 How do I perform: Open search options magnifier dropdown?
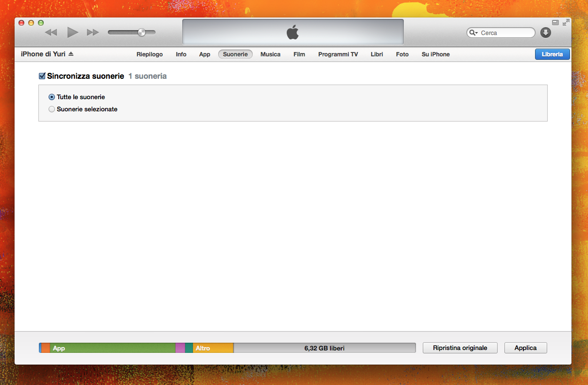[473, 33]
